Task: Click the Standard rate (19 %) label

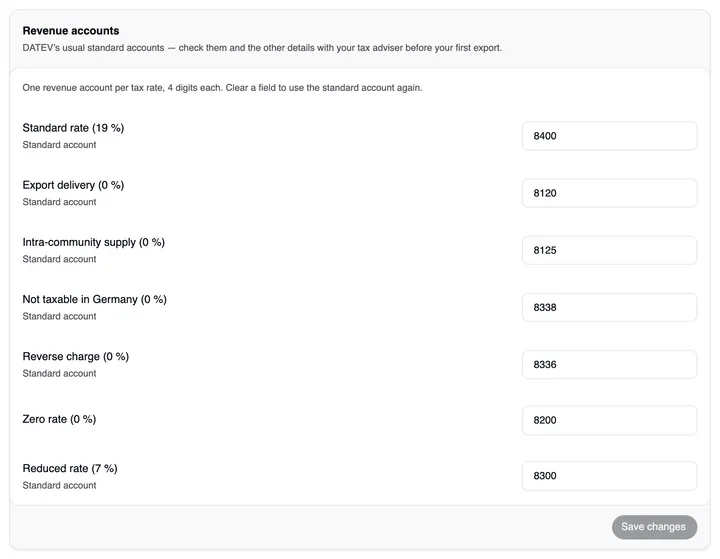Action: [73, 128]
